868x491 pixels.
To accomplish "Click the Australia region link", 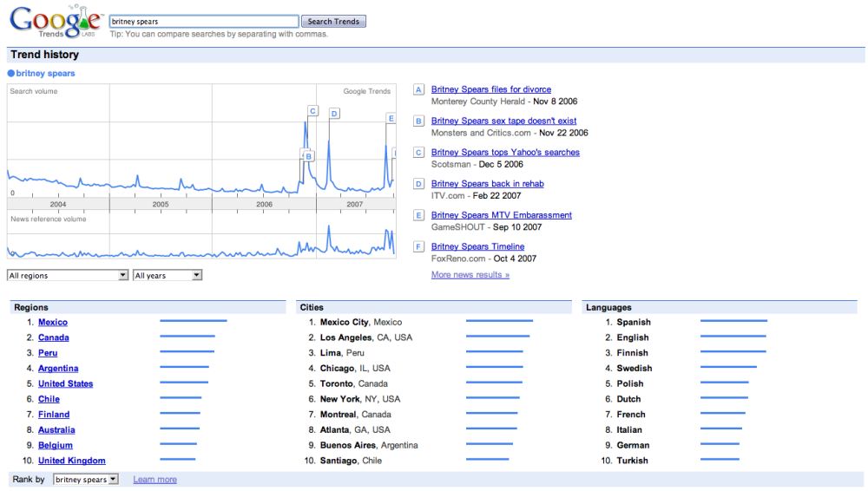I will (56, 430).
